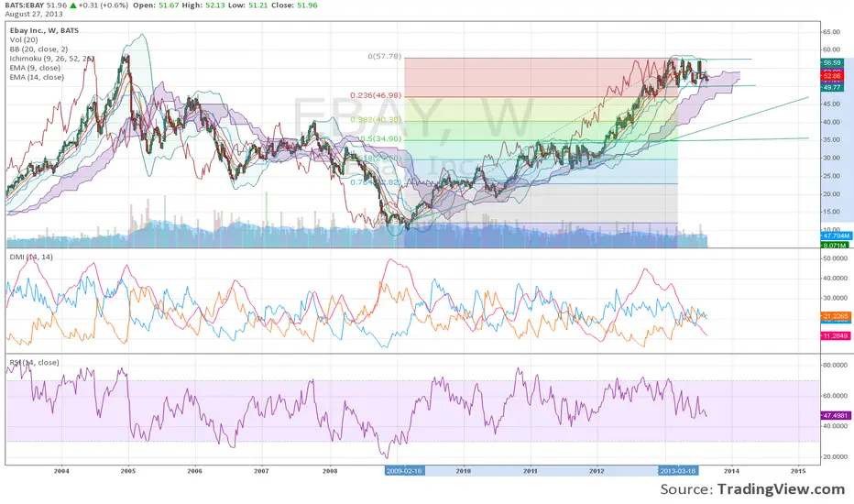Click the 60.0000 RSI axis label
This screenshot has width=854, height=504.
click(835, 396)
